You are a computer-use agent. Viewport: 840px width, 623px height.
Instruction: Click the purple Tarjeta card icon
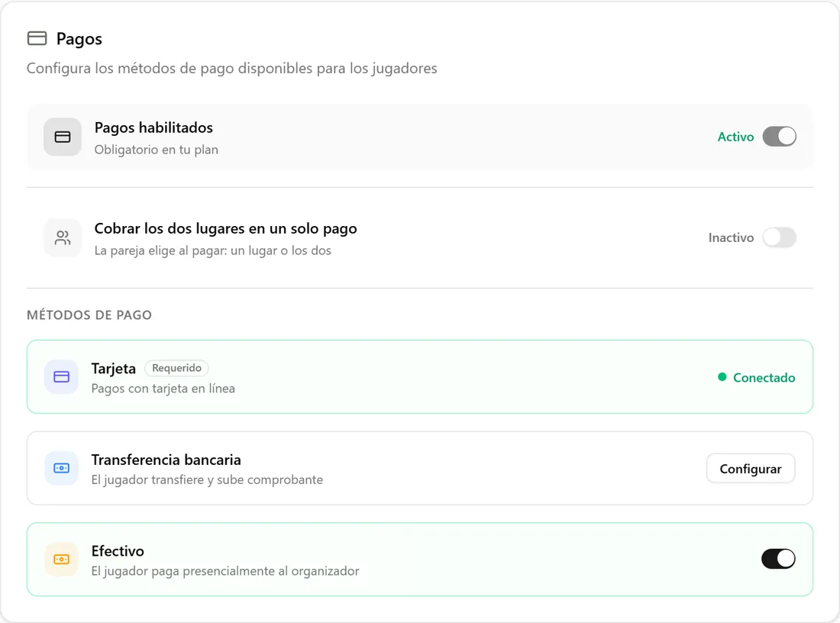click(62, 377)
